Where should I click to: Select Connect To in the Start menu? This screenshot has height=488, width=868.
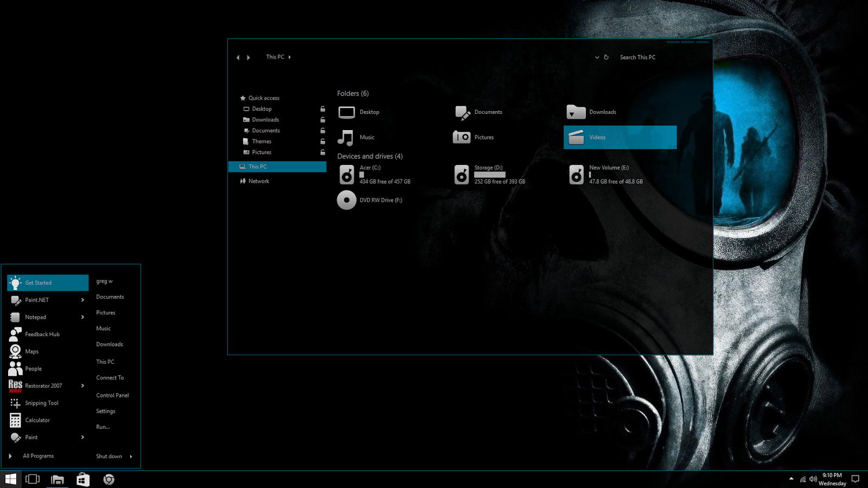coord(110,377)
